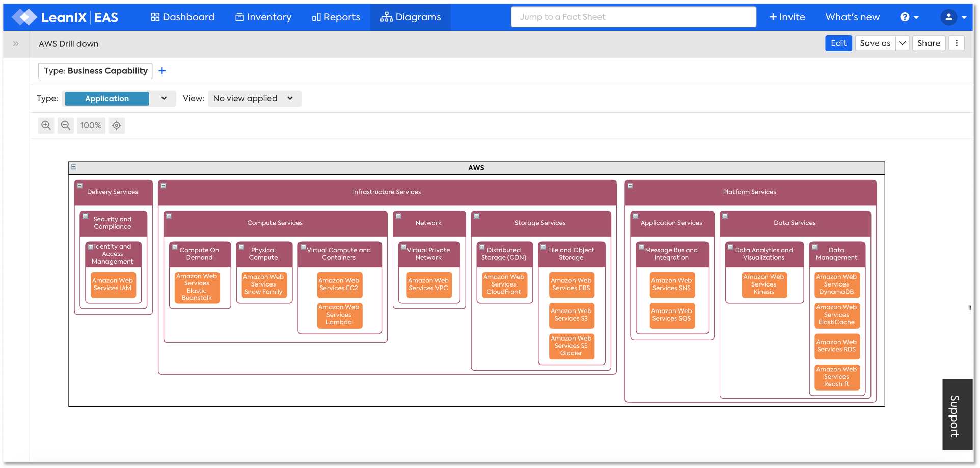
Task: Collapse the Infrastructure Services group
Action: (164, 186)
